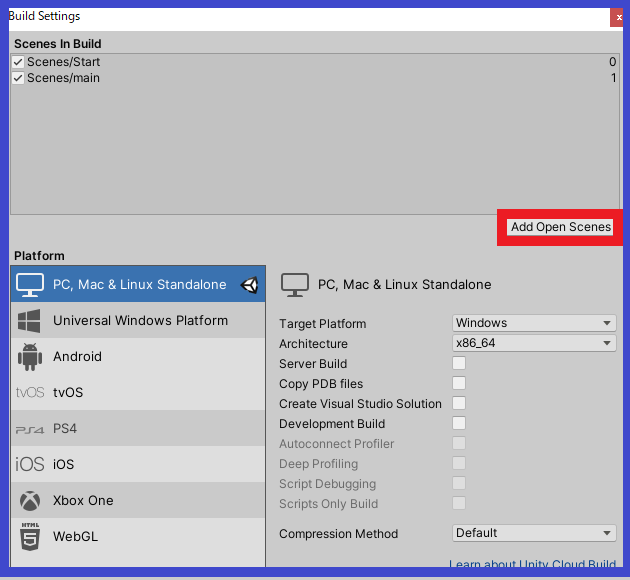
Task: Open Learn about Unity Cloud Build link
Action: pos(532,563)
